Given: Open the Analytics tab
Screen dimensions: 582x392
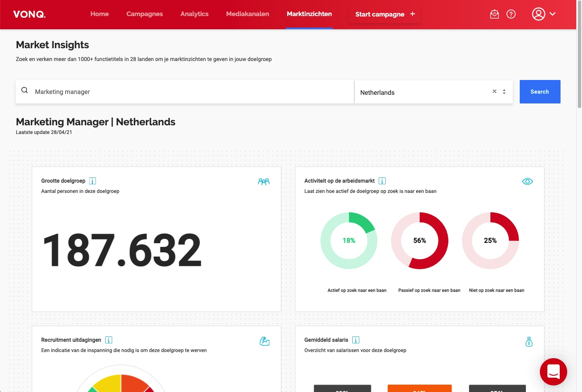Looking at the screenshot, I should click(194, 14).
